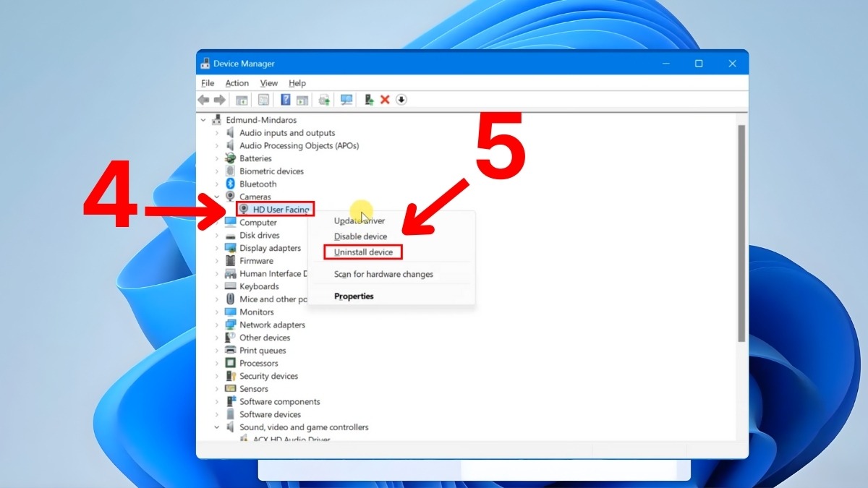
Task: Select the Monitors icon
Action: tap(231, 312)
